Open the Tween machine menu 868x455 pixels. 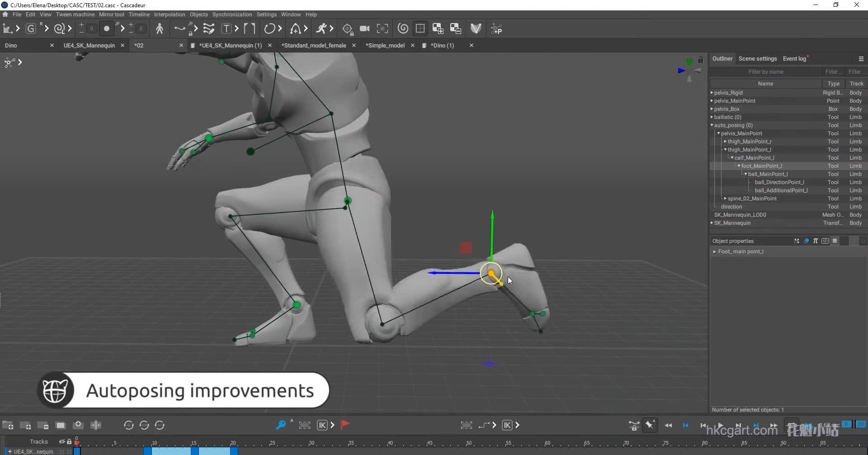75,14
